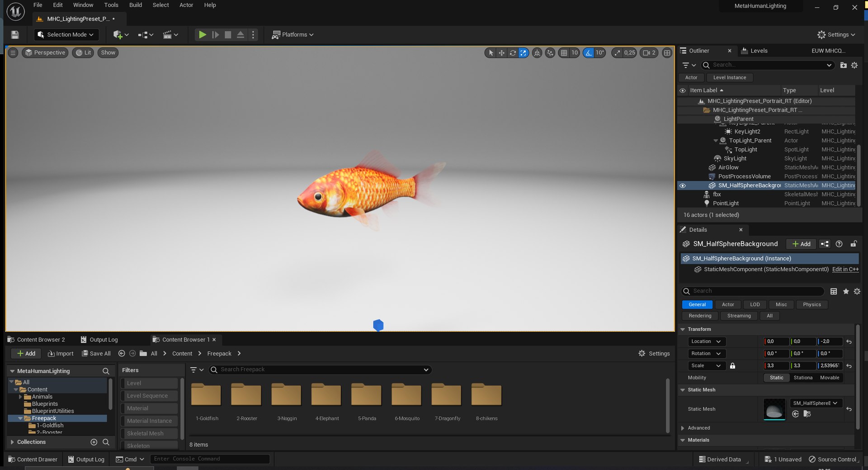Select the Physics filter in Details
The image size is (868, 470).
pyautogui.click(x=811, y=304)
